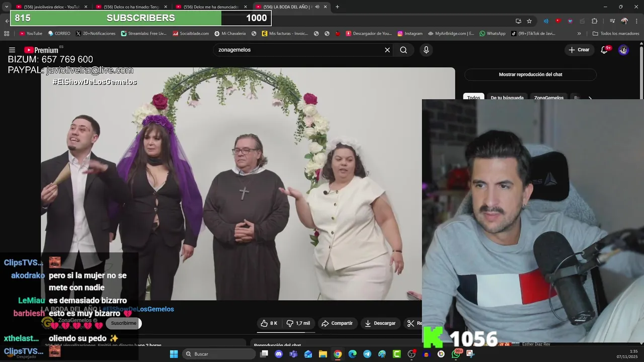The width and height of the screenshot is (644, 362).
Task: Like the video with 8 K likes
Action: (269, 323)
